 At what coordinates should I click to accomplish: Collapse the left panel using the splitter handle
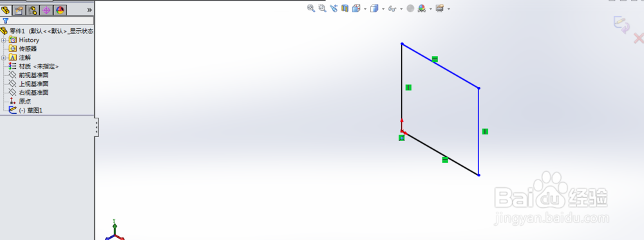[97, 128]
